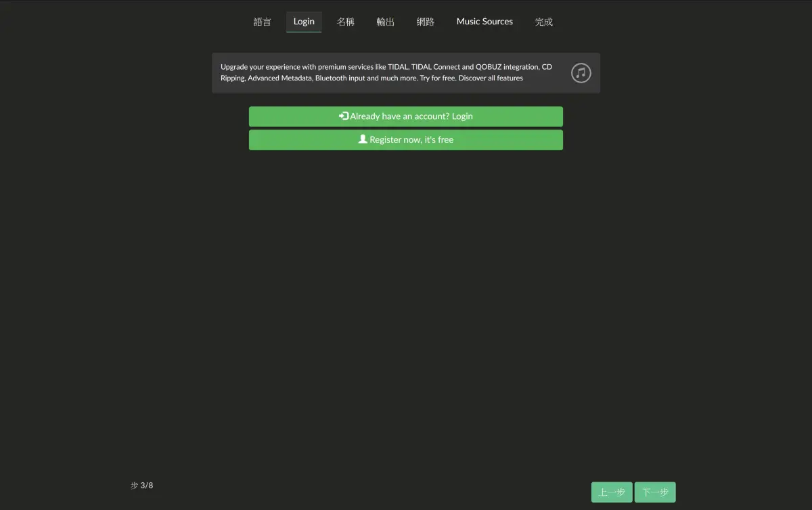Click the music note icon in the banner

tap(581, 73)
